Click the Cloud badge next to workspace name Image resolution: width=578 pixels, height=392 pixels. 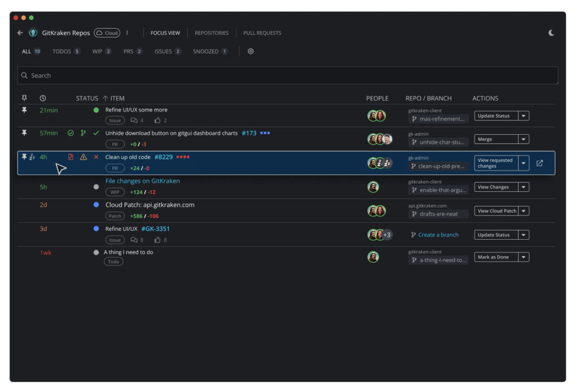click(107, 33)
